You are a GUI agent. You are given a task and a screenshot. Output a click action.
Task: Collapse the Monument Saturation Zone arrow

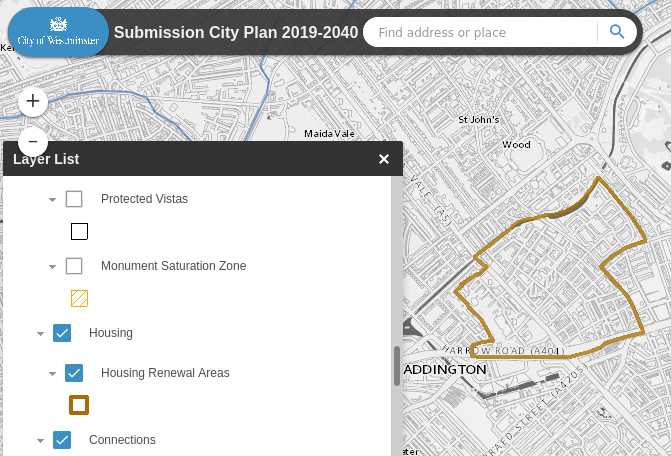pyautogui.click(x=52, y=267)
